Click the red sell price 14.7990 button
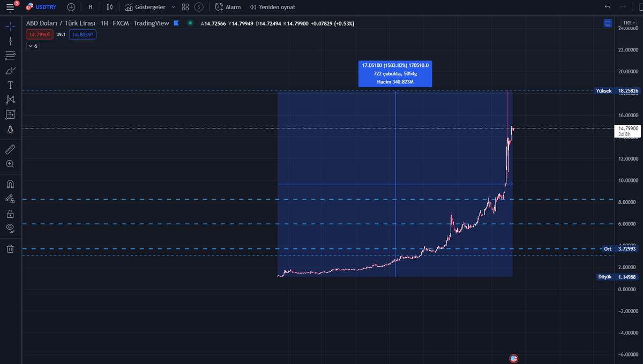Screen dimensions: 643x364 click(39, 34)
